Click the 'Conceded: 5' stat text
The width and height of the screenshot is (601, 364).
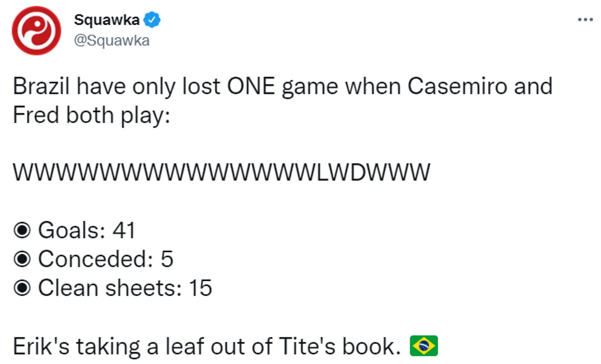[x=105, y=259]
